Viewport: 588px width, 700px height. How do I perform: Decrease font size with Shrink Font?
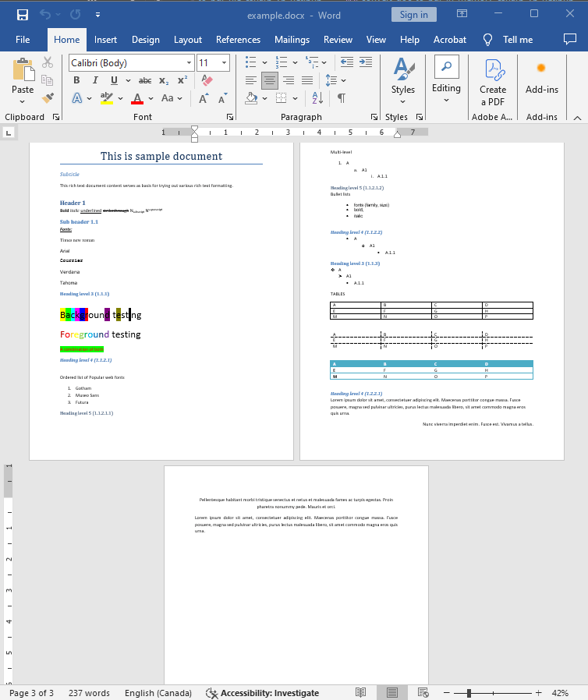point(222,98)
